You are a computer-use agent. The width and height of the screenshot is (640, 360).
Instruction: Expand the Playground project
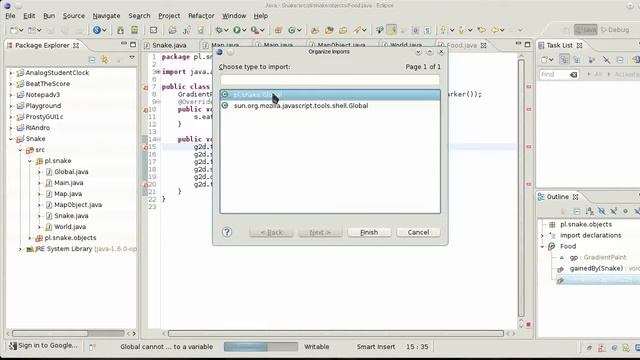11,106
